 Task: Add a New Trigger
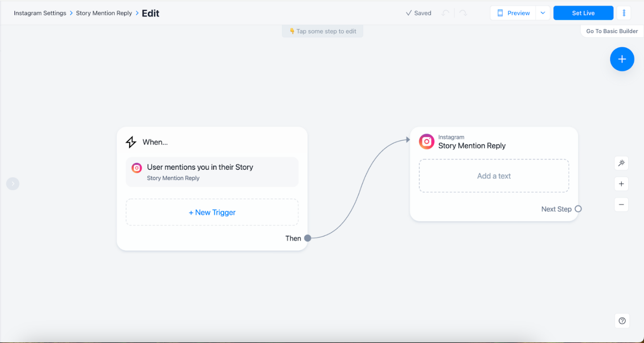coord(212,212)
